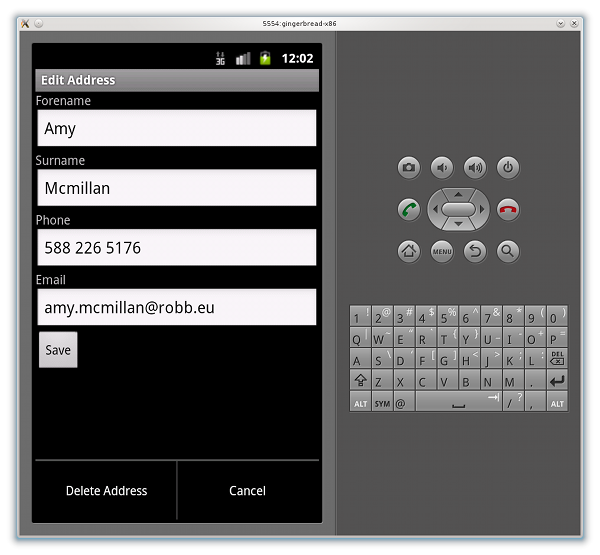Click the D-pad left arrow
This screenshot has height=555, width=600.
(x=435, y=209)
